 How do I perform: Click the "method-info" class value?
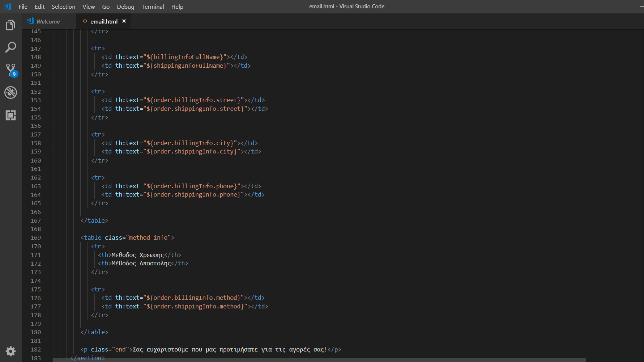click(x=148, y=238)
